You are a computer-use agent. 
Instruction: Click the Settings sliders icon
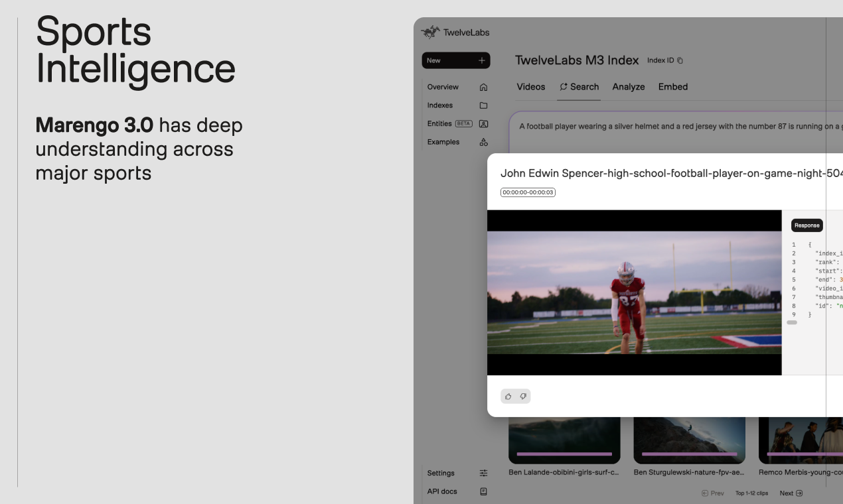(483, 473)
